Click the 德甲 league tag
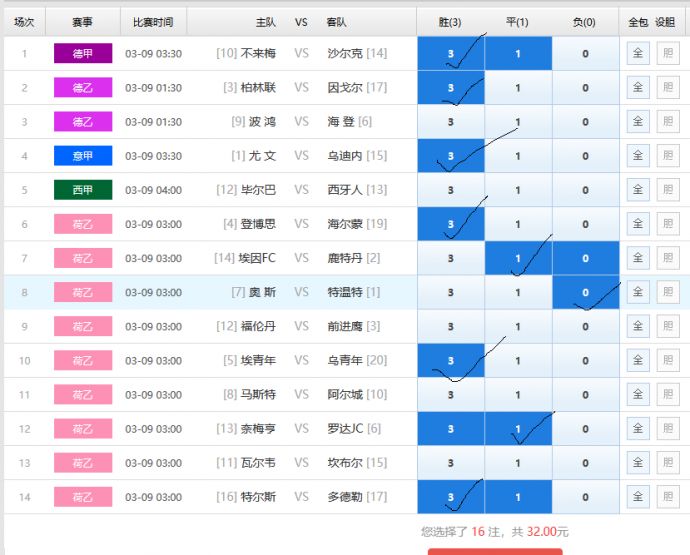690x555 pixels. tap(83, 53)
